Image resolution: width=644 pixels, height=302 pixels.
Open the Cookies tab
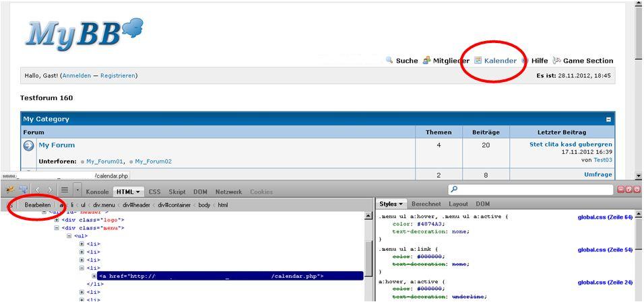[261, 192]
